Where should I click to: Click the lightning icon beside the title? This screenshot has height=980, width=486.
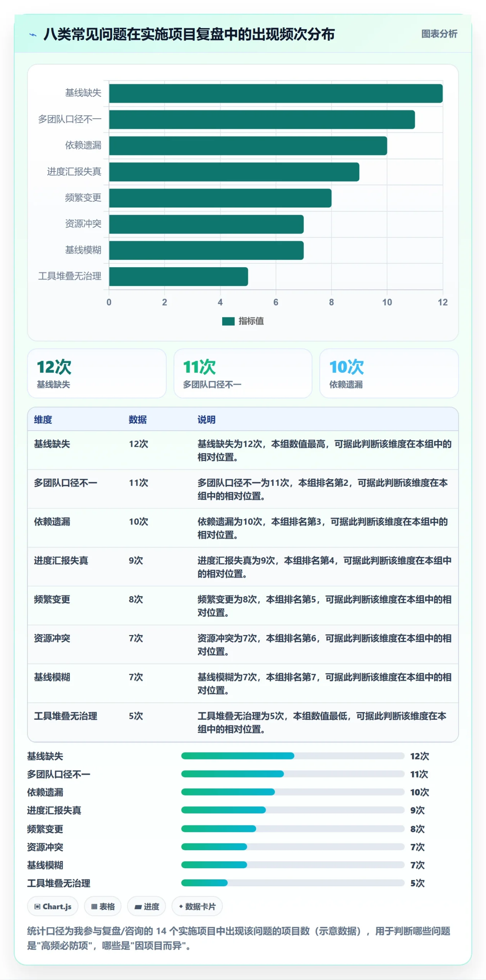33,35
